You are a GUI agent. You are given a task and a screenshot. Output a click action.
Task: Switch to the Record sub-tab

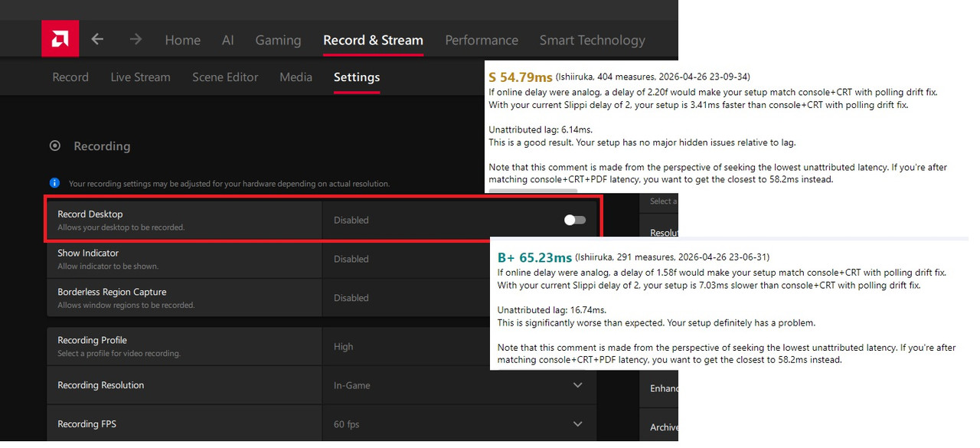coord(70,77)
